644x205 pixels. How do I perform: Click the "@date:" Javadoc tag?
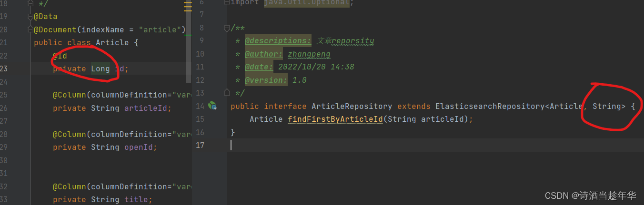coord(259,67)
